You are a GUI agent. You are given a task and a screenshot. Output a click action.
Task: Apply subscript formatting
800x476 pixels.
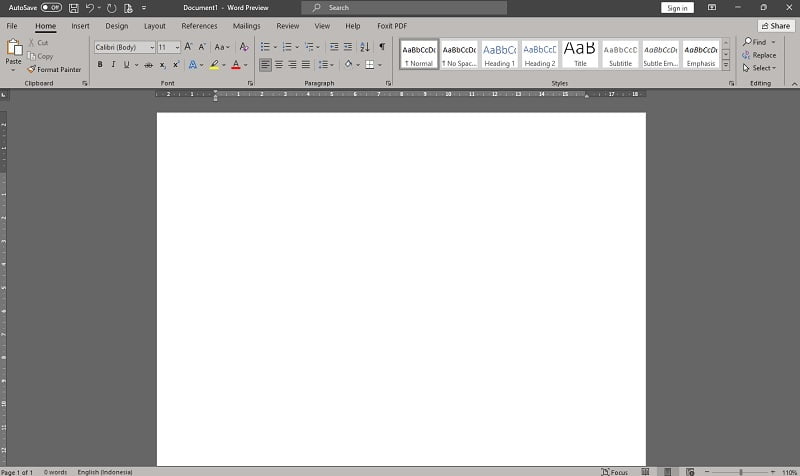163,65
